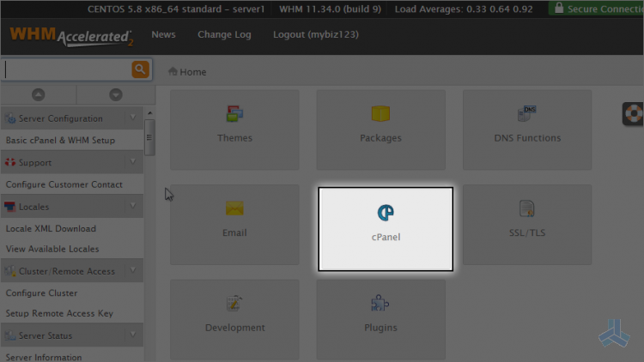644x362 pixels.
Task: Collapse all sidebar sections with up arrow
Action: [x=38, y=95]
